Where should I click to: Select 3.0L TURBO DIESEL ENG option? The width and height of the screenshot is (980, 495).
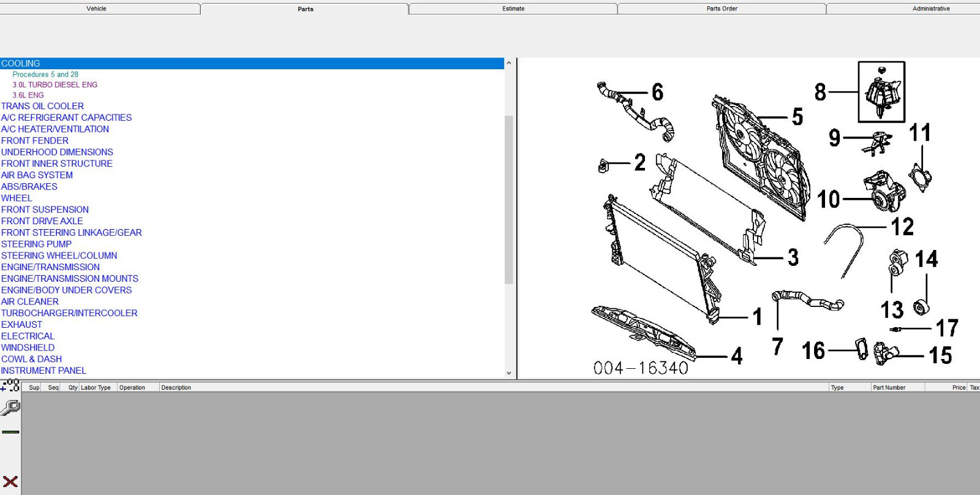point(55,85)
